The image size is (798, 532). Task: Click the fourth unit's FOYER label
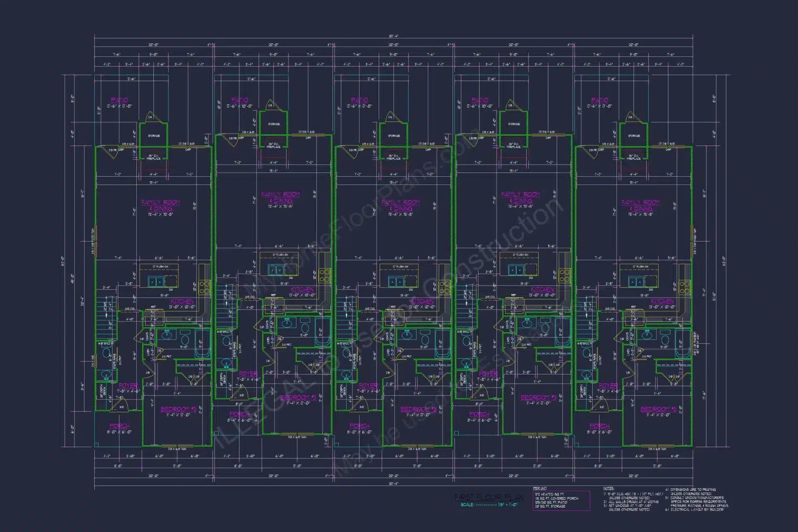click(488, 374)
